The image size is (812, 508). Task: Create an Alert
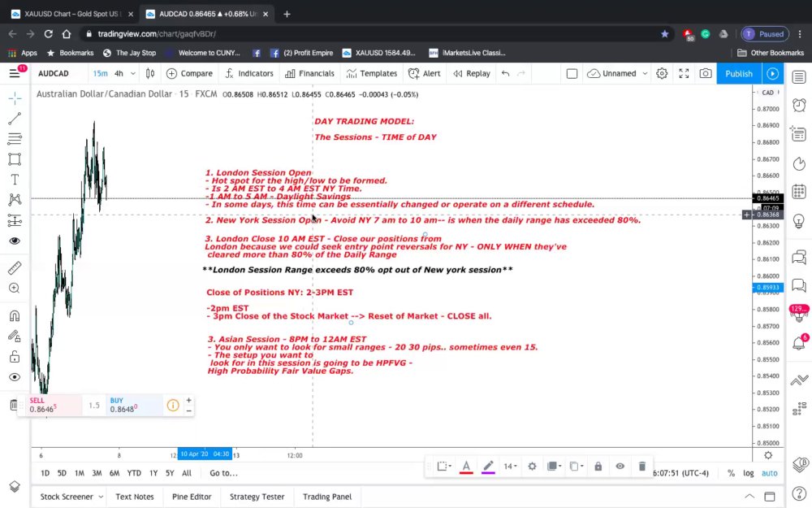(425, 74)
